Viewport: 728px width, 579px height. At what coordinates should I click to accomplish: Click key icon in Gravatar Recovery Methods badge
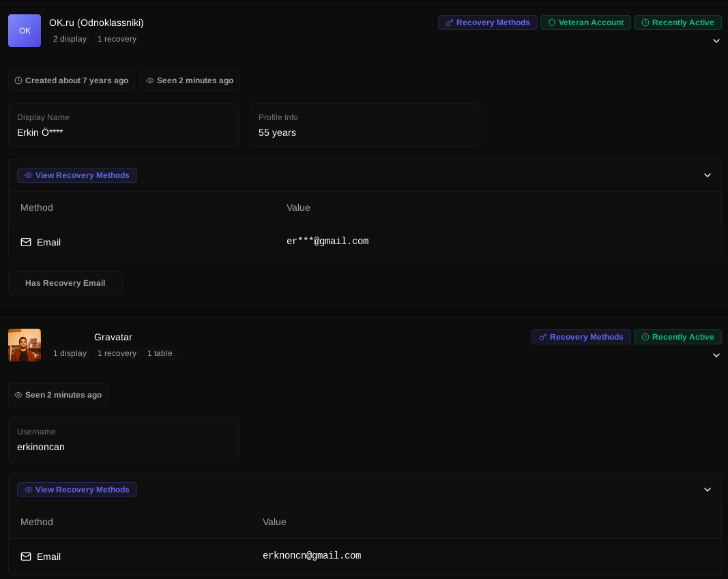coord(542,338)
